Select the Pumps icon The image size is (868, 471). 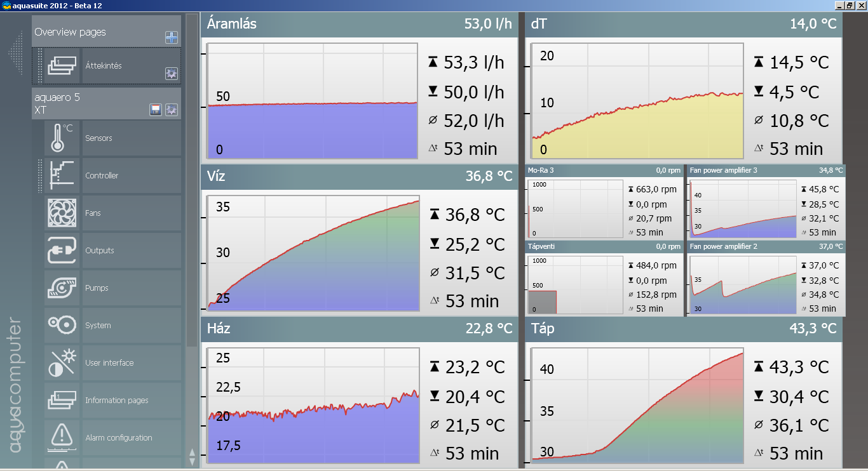click(63, 288)
